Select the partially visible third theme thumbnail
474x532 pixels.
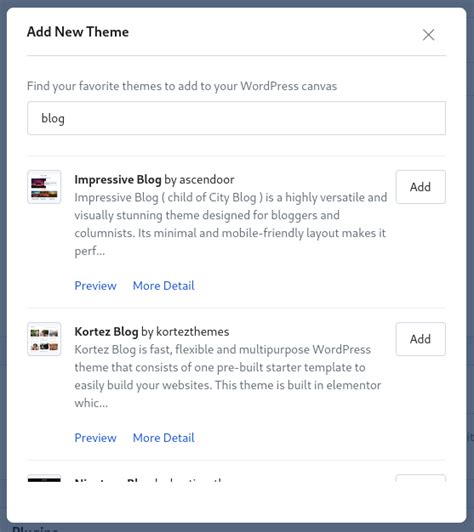44,478
